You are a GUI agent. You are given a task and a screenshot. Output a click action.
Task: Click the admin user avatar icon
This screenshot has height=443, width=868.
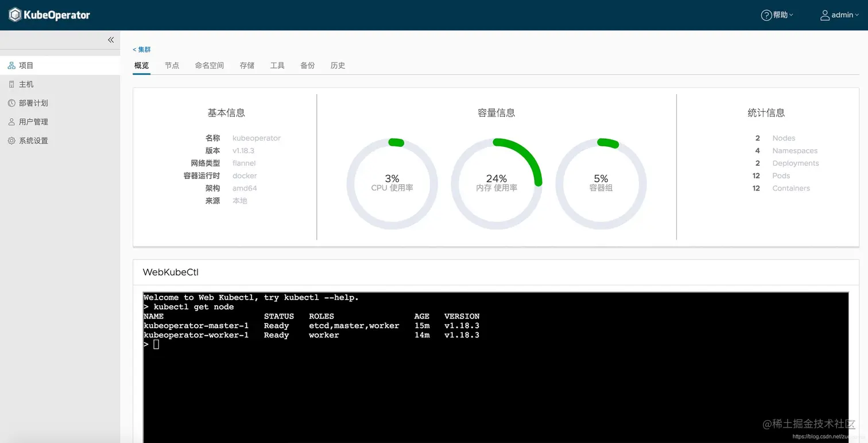(825, 14)
